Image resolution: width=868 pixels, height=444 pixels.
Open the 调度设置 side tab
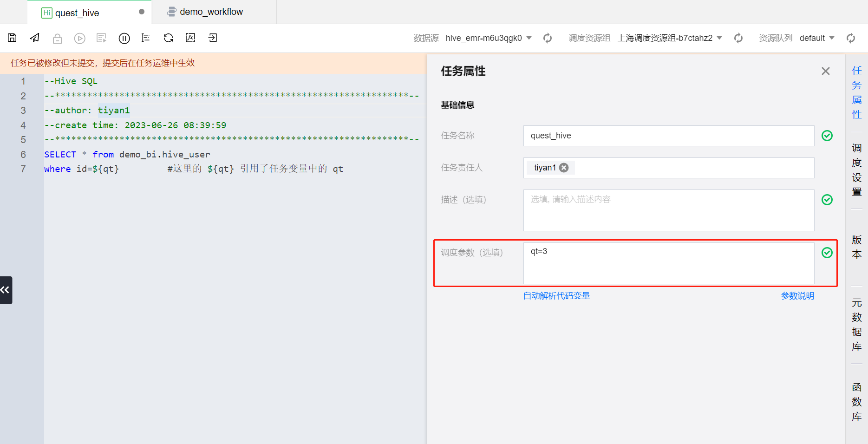[x=857, y=170]
